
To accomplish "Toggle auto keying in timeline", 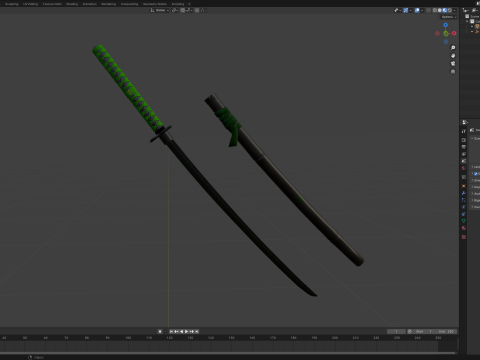I will point(160,331).
